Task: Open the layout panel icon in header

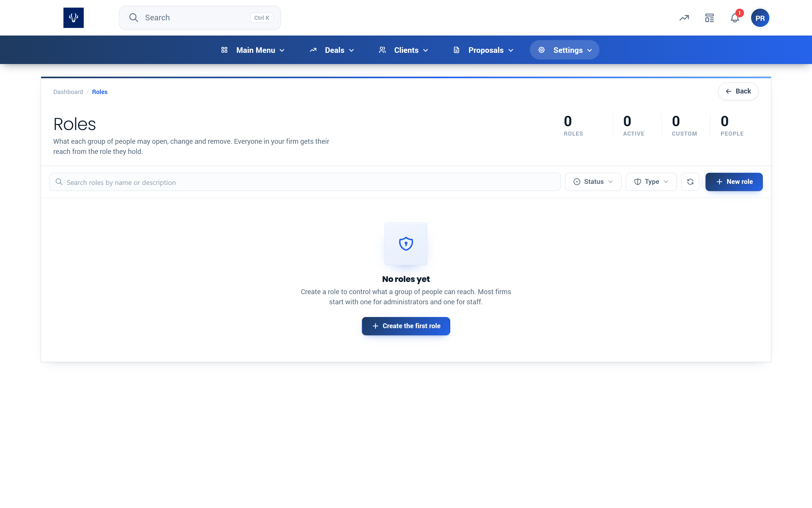Action: 709,18
